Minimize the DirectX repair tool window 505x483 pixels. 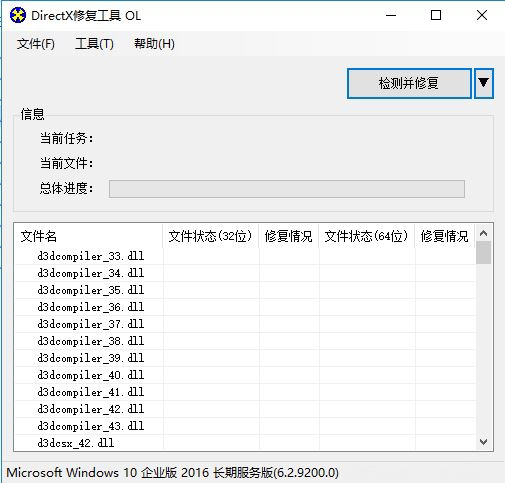tap(391, 15)
